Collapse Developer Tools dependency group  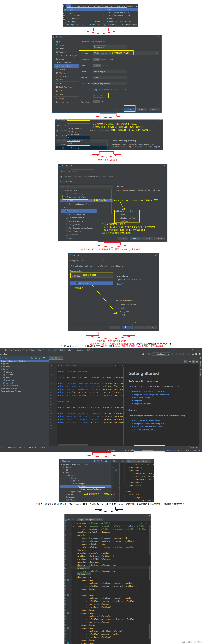tap(62, 190)
